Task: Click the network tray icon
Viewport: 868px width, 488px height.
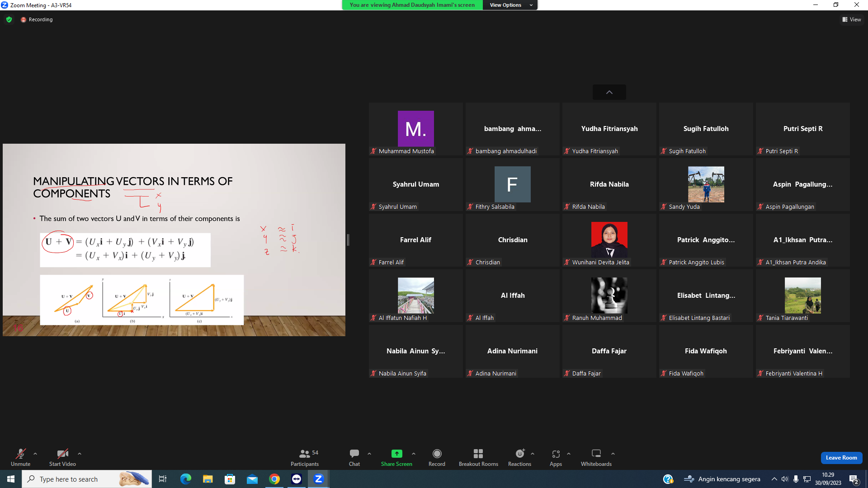Action: [x=807, y=479]
